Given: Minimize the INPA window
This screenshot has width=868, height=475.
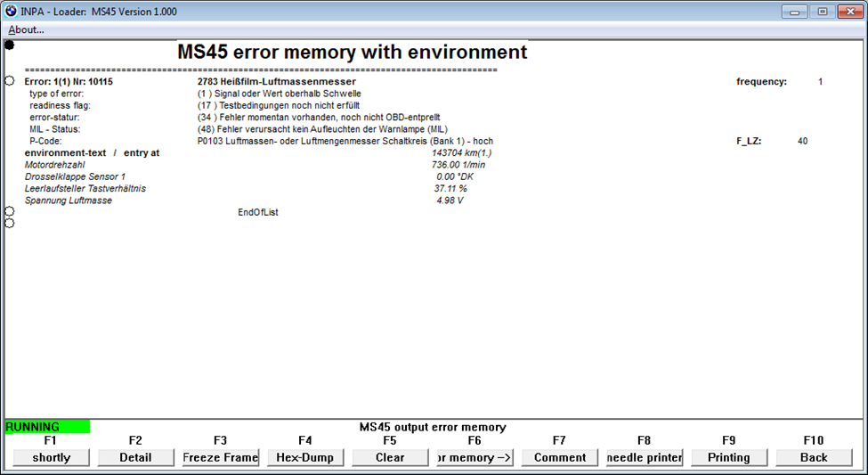Looking at the screenshot, I should [x=794, y=12].
